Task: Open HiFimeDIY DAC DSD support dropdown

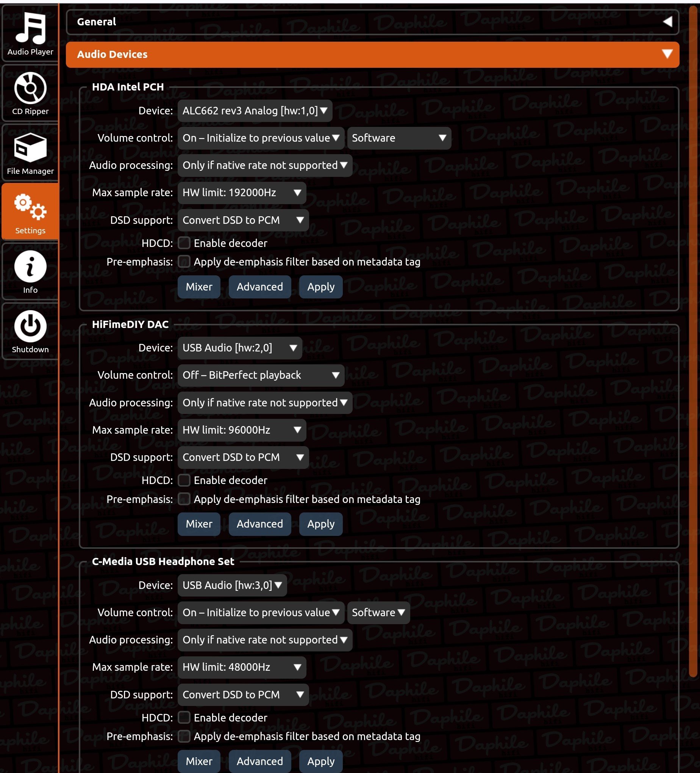Action: click(x=243, y=457)
